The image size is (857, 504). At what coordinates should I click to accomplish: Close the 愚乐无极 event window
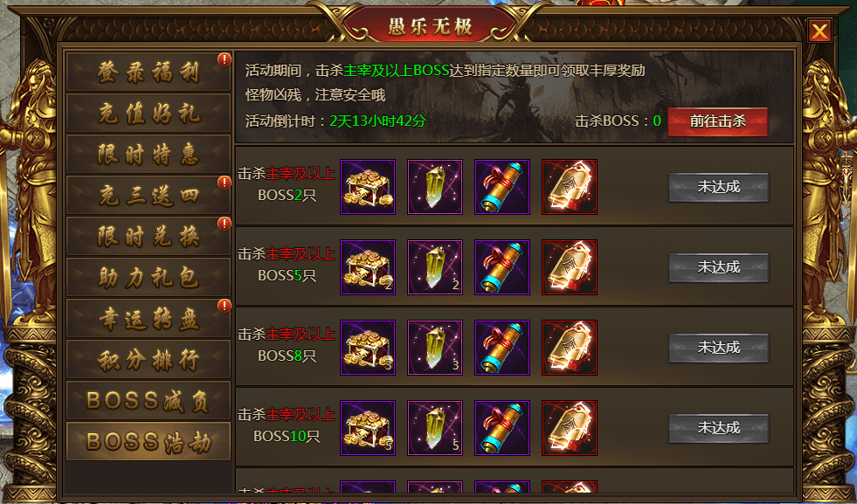819,31
